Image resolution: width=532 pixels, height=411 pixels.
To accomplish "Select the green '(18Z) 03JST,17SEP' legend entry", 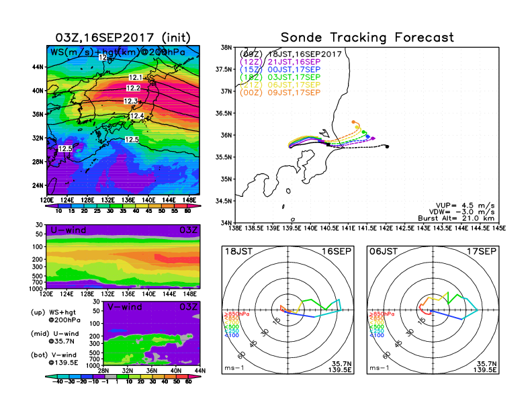I will click(x=280, y=77).
